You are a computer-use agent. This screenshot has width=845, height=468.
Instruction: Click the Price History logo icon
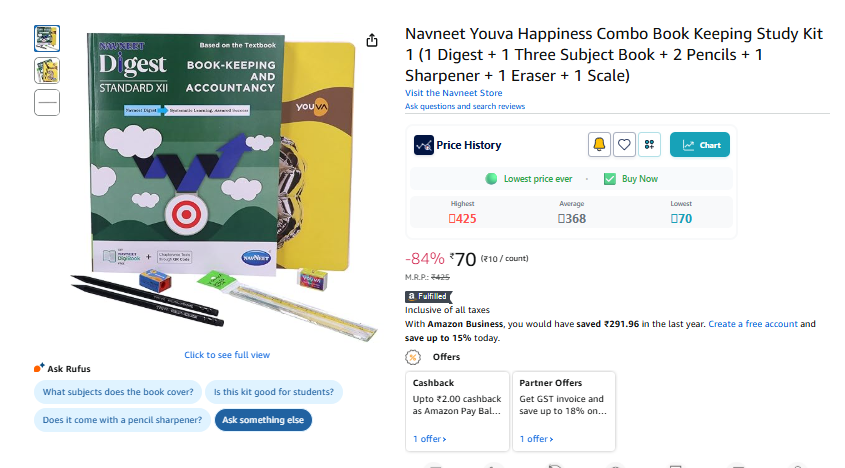(x=423, y=145)
